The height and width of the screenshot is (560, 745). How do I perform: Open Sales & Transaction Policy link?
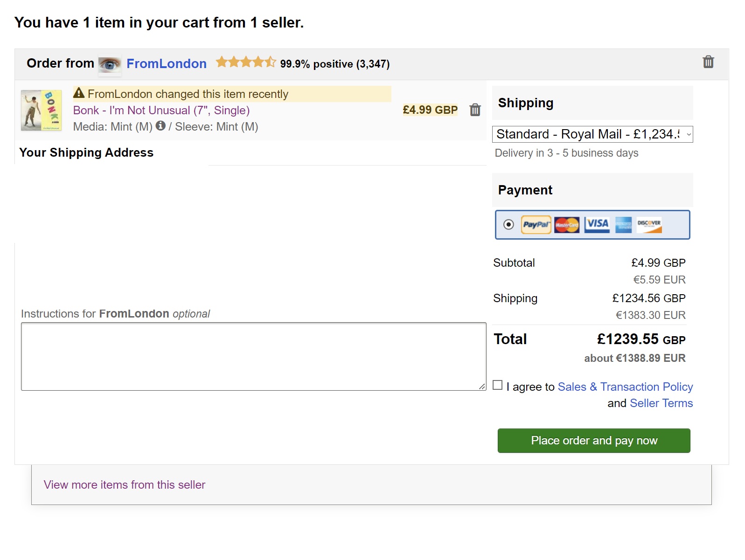click(x=625, y=387)
